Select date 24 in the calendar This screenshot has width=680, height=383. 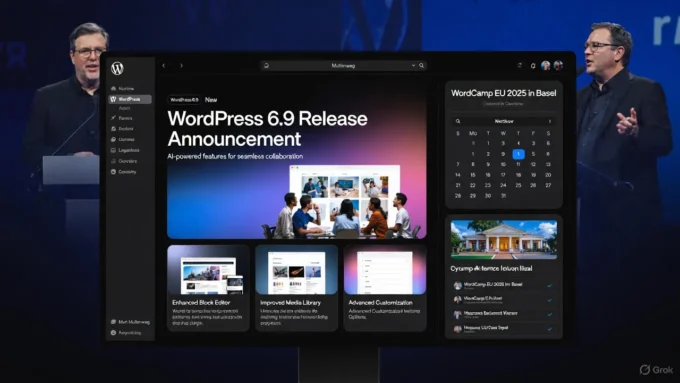click(x=503, y=185)
